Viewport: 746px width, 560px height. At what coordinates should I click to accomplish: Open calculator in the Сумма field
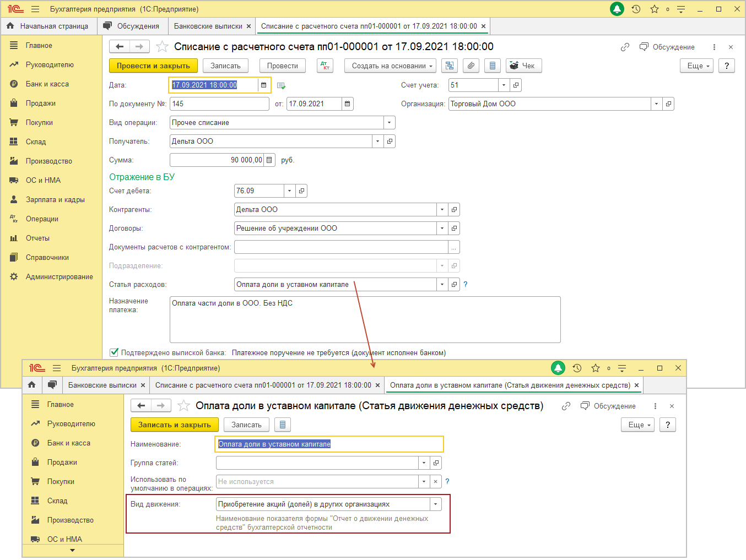269,160
